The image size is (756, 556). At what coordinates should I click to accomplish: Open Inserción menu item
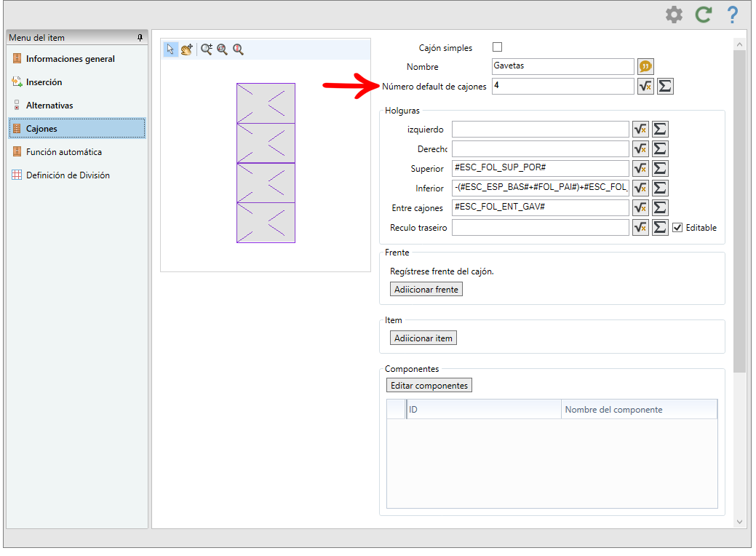pyautogui.click(x=77, y=82)
